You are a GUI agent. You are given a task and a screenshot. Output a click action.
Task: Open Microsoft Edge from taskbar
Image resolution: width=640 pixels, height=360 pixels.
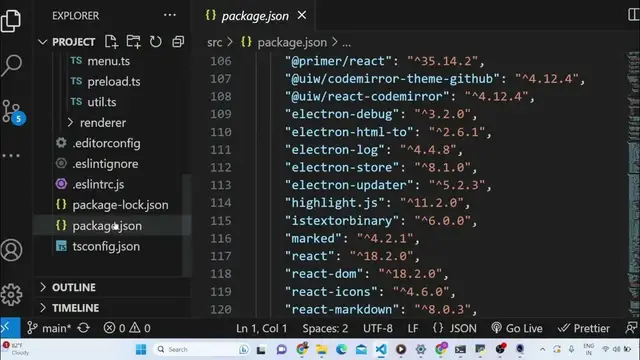click(341, 349)
